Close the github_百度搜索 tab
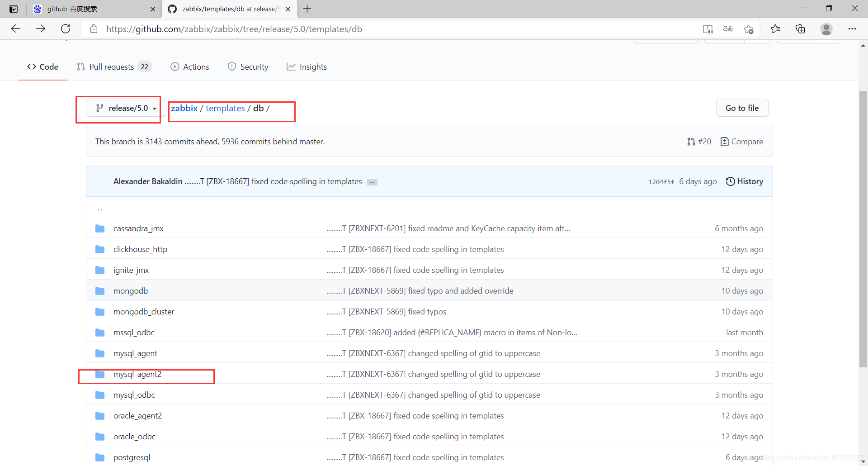Screen dimensions: 868x466 (x=153, y=9)
